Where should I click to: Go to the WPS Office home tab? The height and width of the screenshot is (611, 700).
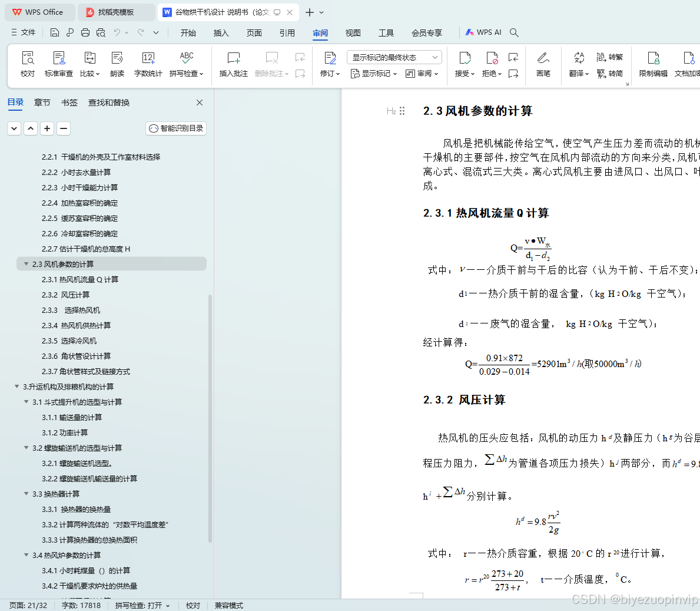[39, 12]
